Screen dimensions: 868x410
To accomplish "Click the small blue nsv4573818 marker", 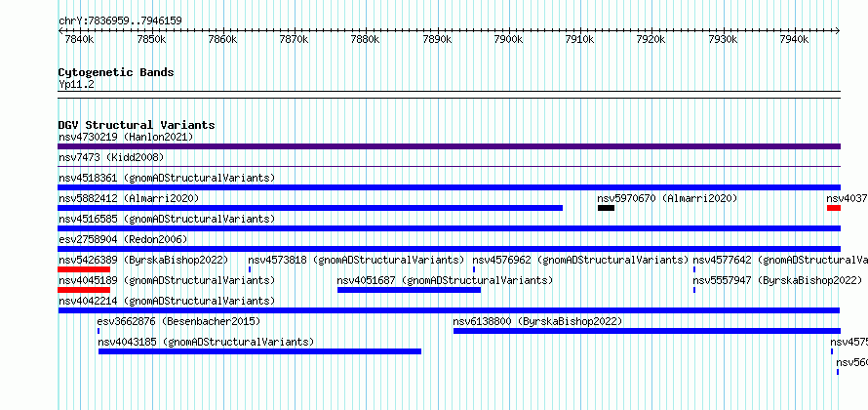I will click(250, 269).
